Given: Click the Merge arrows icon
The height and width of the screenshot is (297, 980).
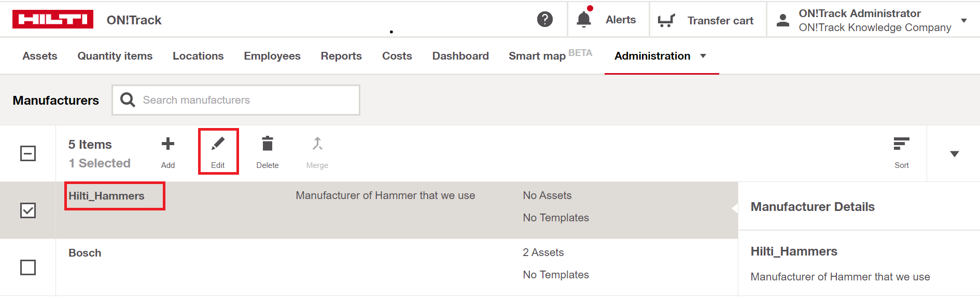Looking at the screenshot, I should [x=317, y=144].
